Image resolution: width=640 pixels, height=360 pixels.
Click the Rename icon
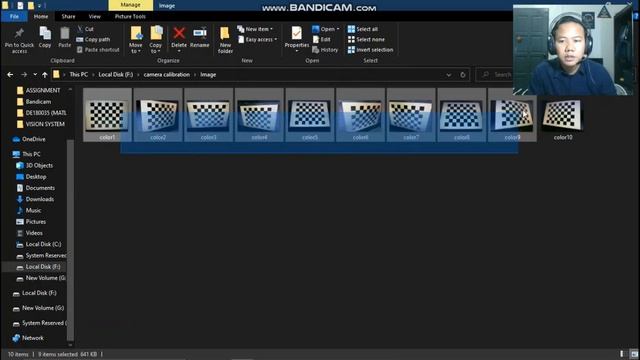tap(200, 33)
